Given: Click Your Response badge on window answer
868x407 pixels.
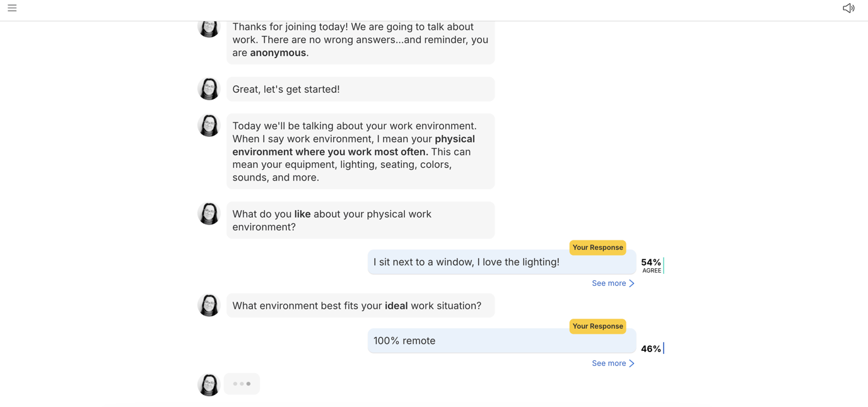Looking at the screenshot, I should 597,247.
